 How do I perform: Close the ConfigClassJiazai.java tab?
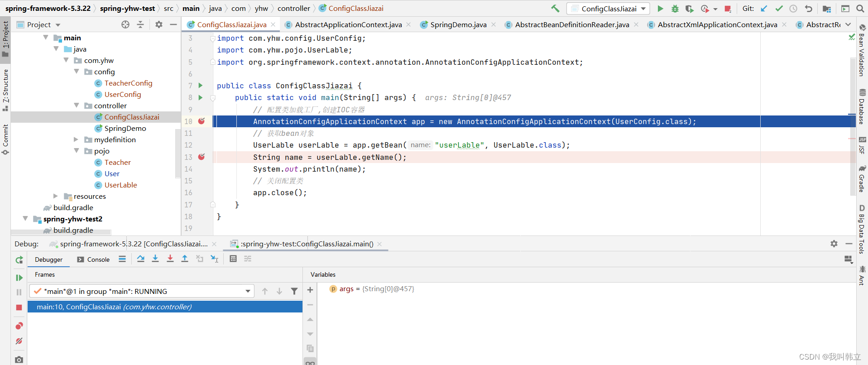click(273, 24)
